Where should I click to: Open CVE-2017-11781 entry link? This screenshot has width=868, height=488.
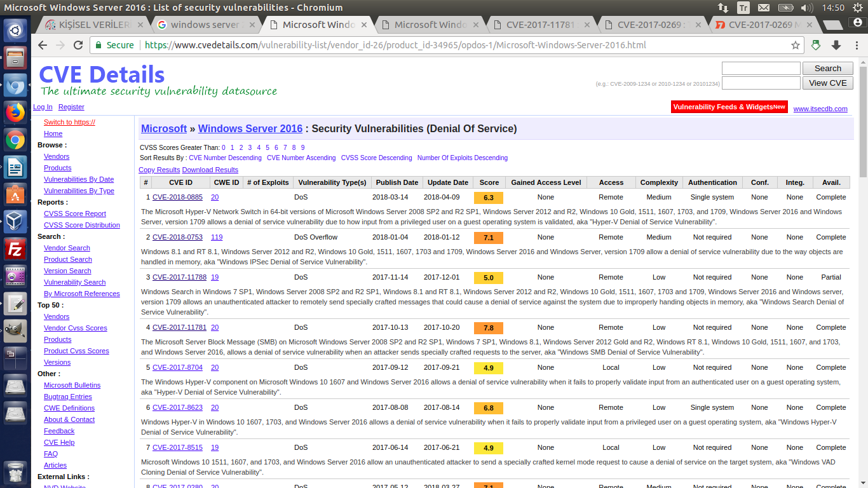(x=179, y=327)
